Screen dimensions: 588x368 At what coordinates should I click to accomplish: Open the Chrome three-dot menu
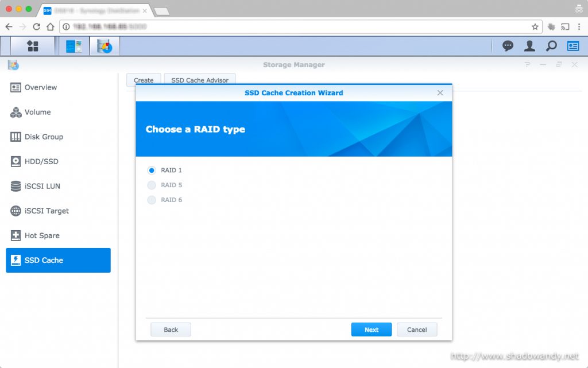(x=579, y=26)
